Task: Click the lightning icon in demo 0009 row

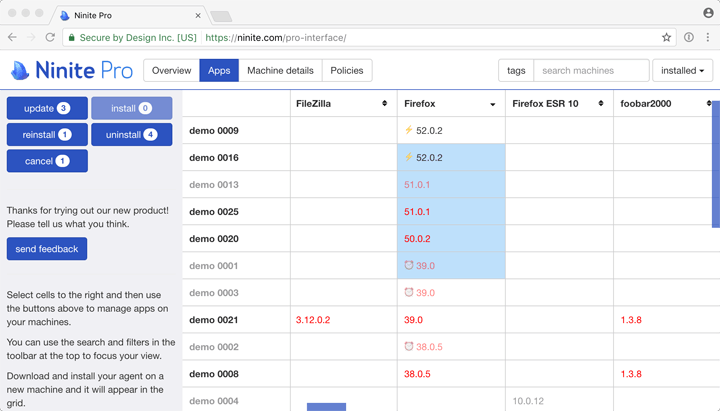Action: pyautogui.click(x=408, y=130)
